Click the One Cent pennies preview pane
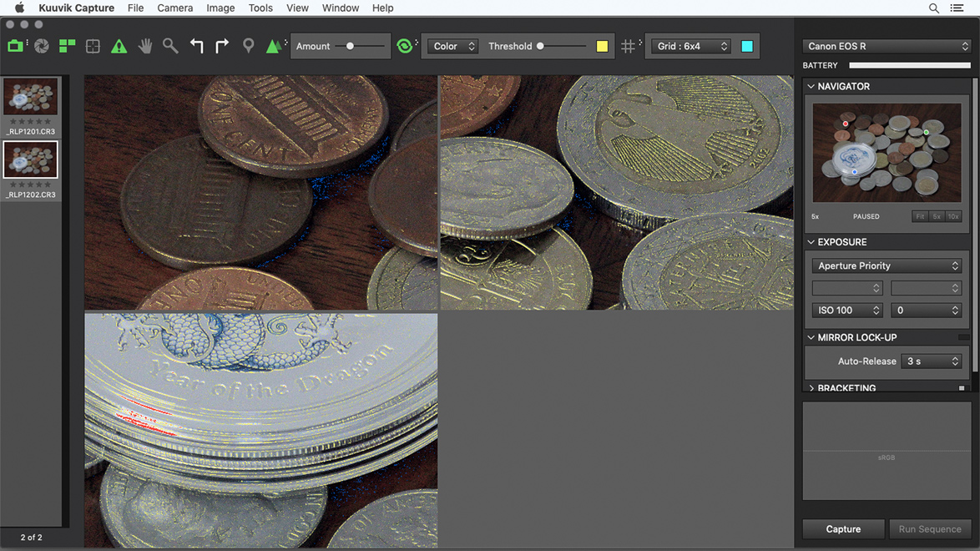Screen dimensions: 980x551 click(x=261, y=193)
